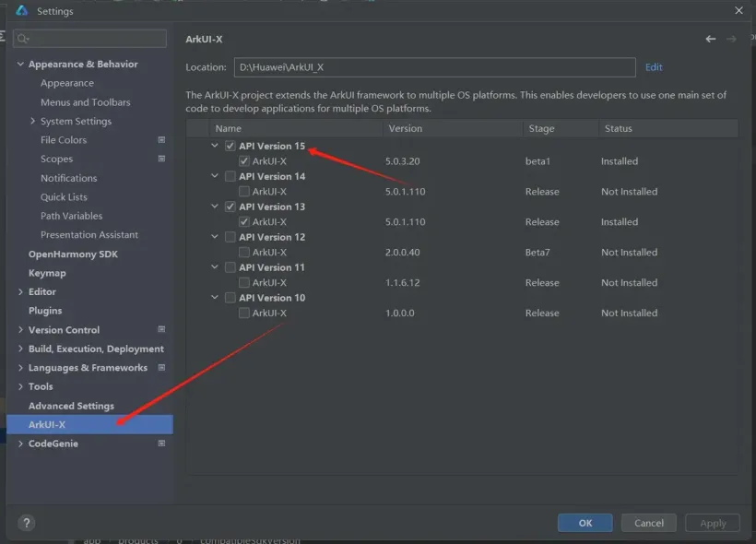The height and width of the screenshot is (544, 756).
Task: Select Presentation Assistant in the sidebar
Action: click(89, 235)
